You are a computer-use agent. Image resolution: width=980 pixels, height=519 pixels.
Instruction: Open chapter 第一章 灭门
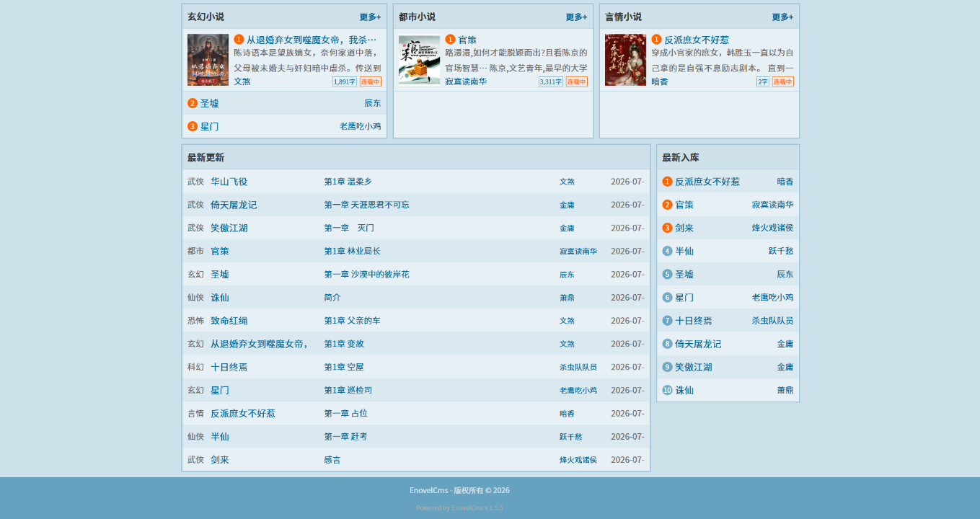pyautogui.click(x=349, y=228)
